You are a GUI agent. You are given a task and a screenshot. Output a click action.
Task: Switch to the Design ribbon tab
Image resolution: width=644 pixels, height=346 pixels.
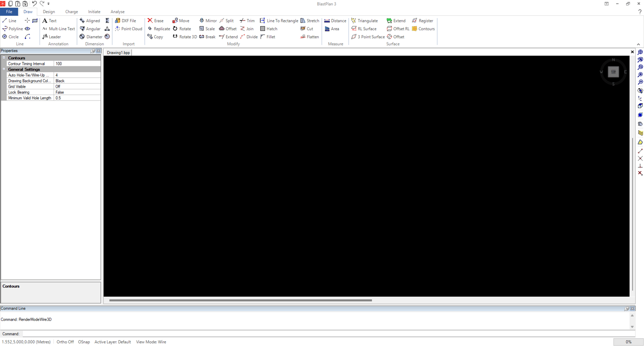click(49, 12)
